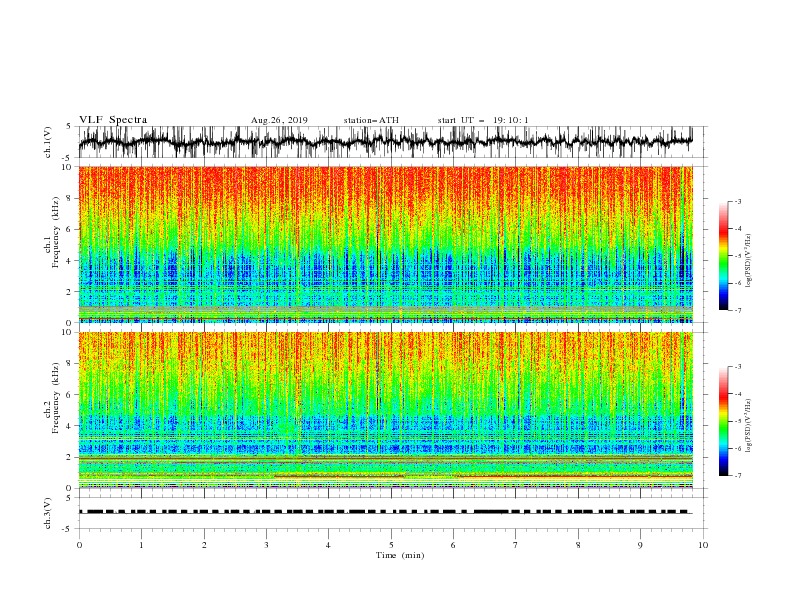Click the "5" tick on the time axis
Image resolution: width=792 pixels, height=612 pixels.
391,545
